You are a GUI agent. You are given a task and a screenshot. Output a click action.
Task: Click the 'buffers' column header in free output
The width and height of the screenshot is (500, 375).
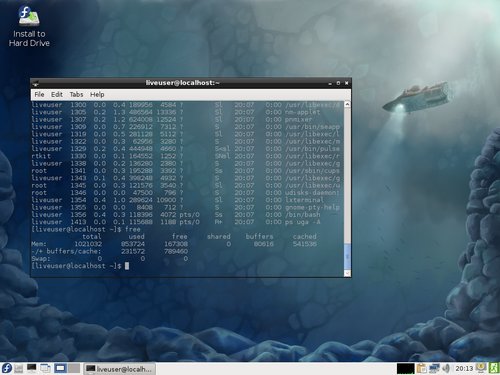(x=259, y=237)
